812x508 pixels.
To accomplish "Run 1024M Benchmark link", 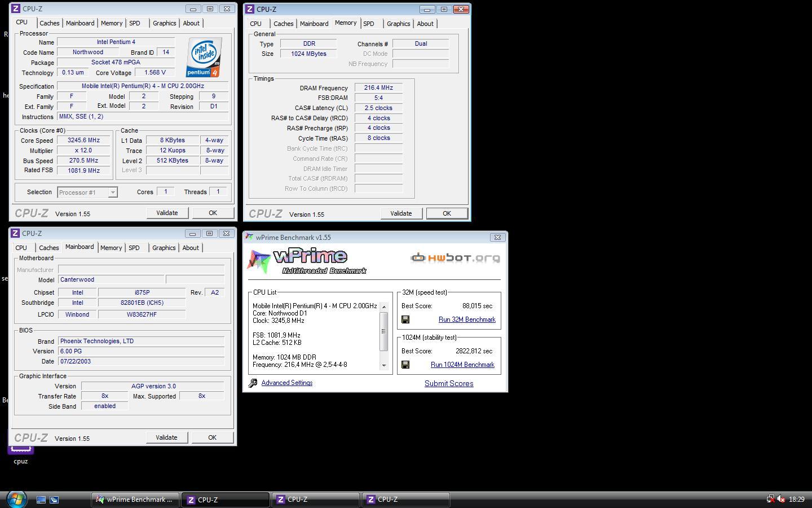I will click(x=462, y=365).
